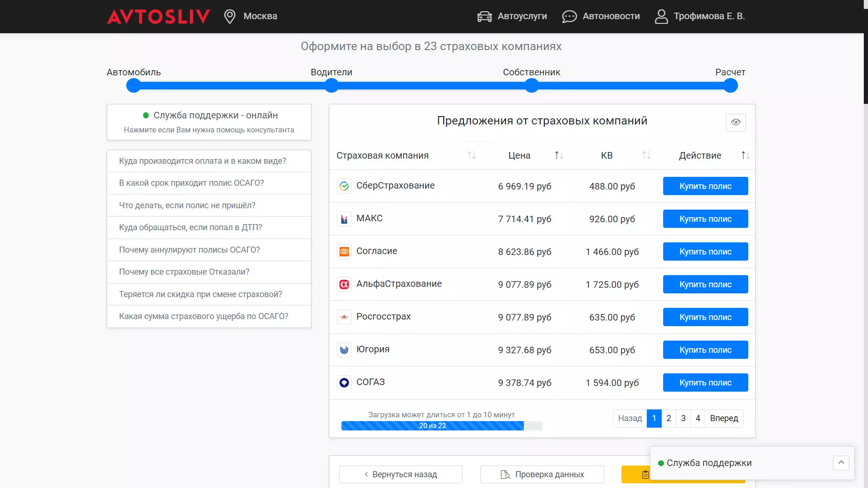The image size is (868, 488).
Task: Toggle the eye visibility button for offers
Action: coord(736,122)
